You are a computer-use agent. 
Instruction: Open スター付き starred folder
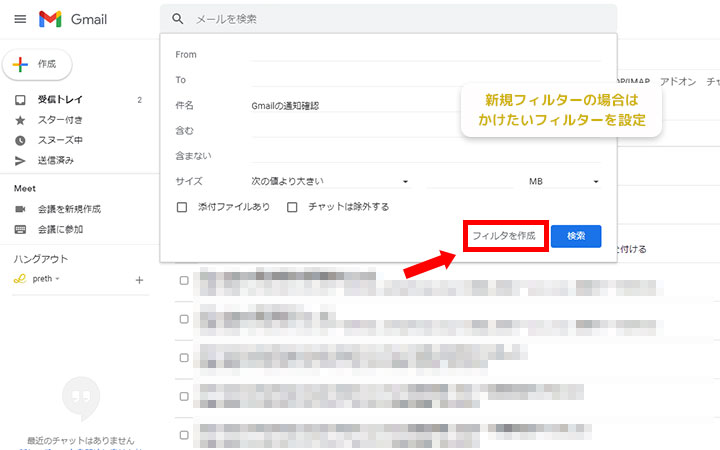pyautogui.click(x=60, y=120)
